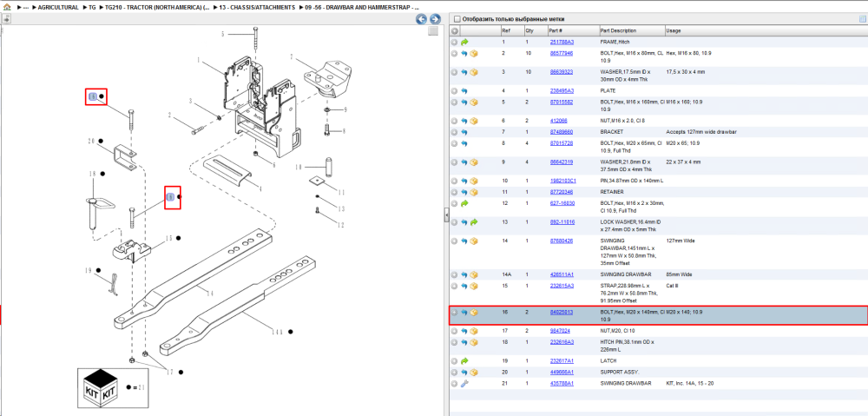Open part number link 449666A1

point(562,373)
